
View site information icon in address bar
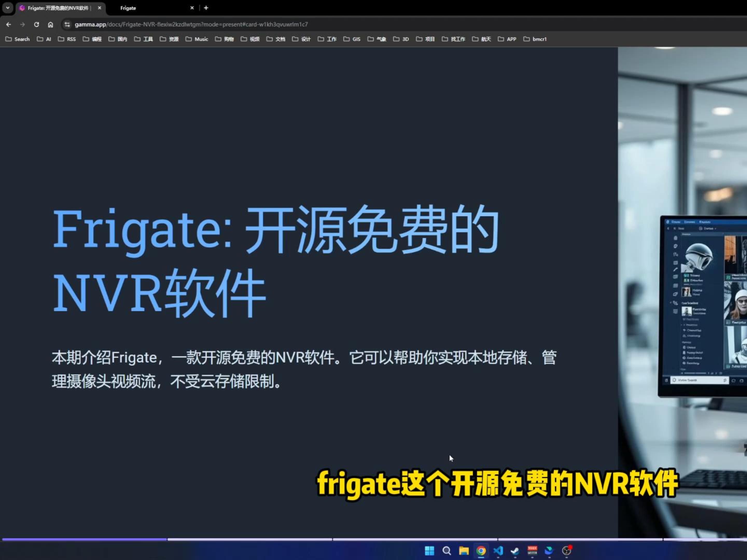(x=67, y=24)
